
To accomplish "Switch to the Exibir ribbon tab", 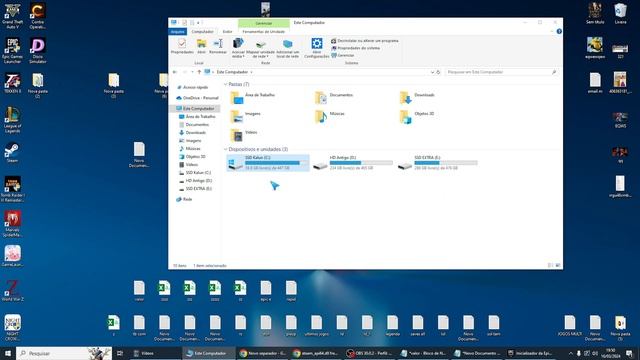I will point(227,31).
